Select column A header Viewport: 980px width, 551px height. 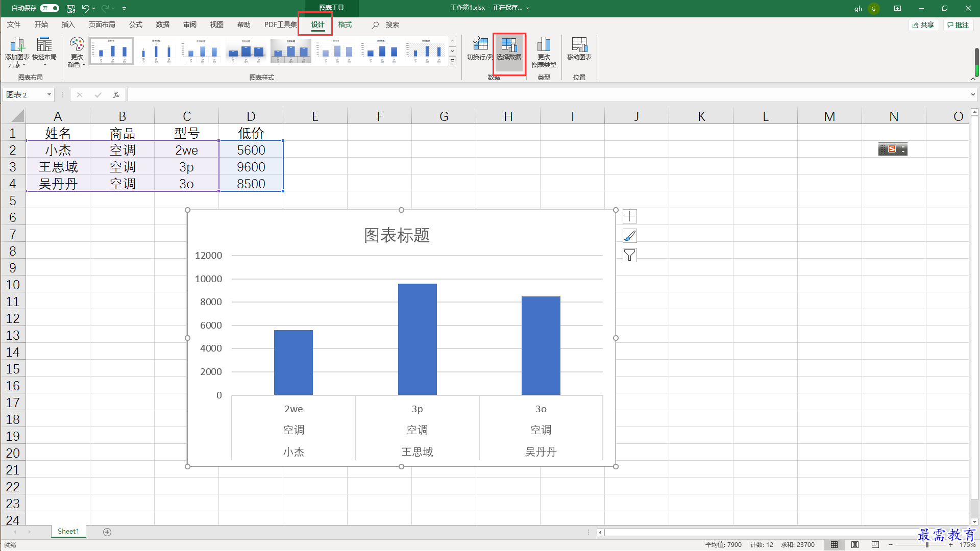click(x=58, y=116)
